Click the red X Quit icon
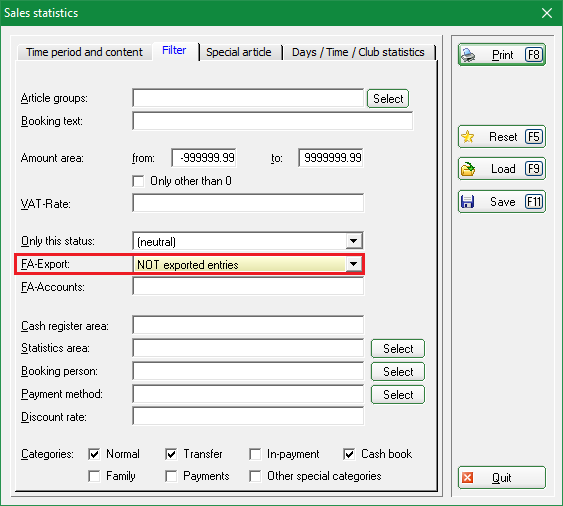This screenshot has height=506, width=563. click(467, 478)
